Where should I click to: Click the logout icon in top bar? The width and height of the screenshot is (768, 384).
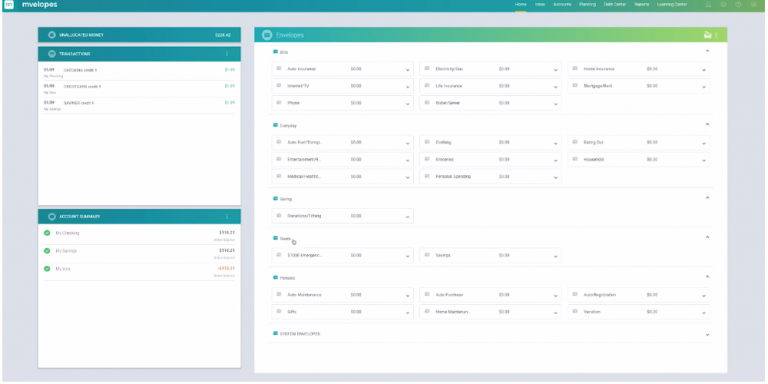click(x=753, y=4)
